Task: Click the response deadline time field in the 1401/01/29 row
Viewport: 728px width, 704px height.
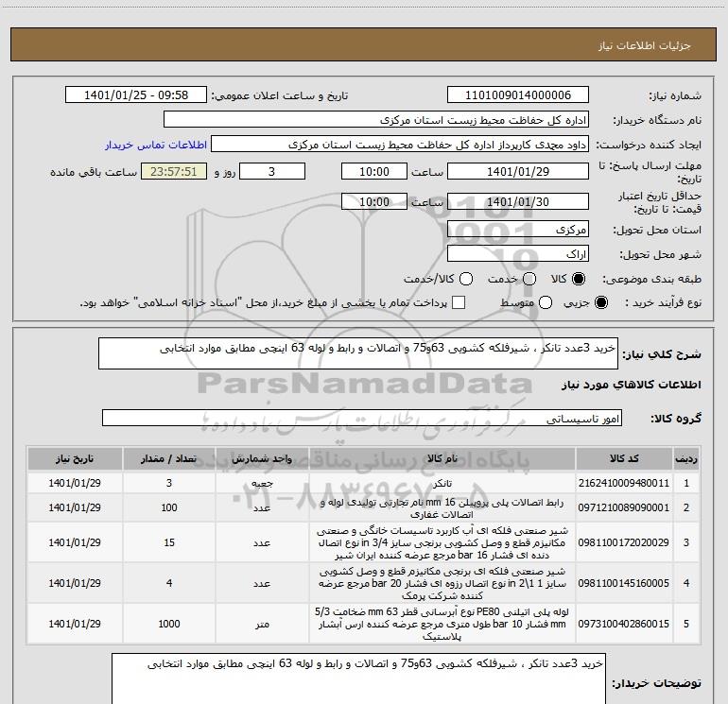Action: [374, 171]
